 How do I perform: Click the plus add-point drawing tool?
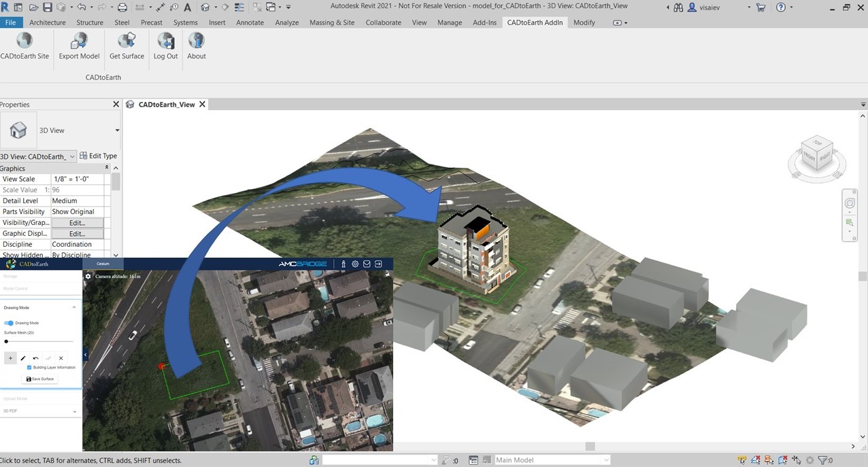[10, 358]
